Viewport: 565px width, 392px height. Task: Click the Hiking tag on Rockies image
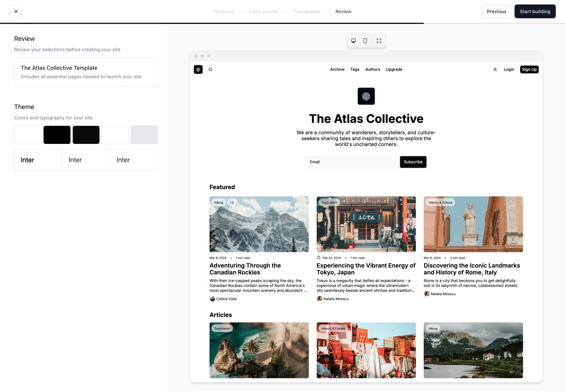point(219,203)
